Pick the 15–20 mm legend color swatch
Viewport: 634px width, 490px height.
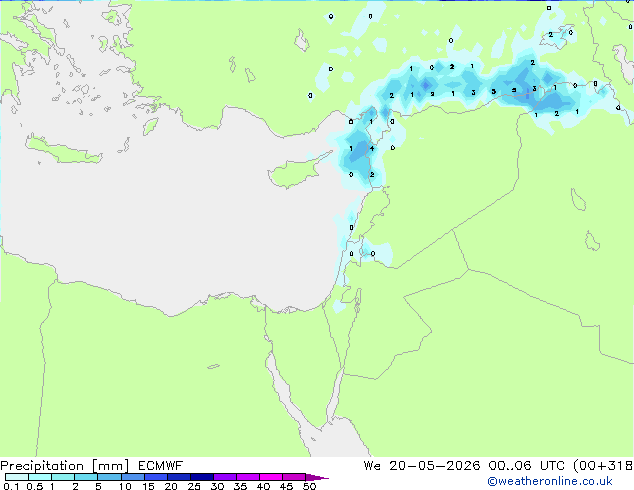pyautogui.click(x=155, y=477)
